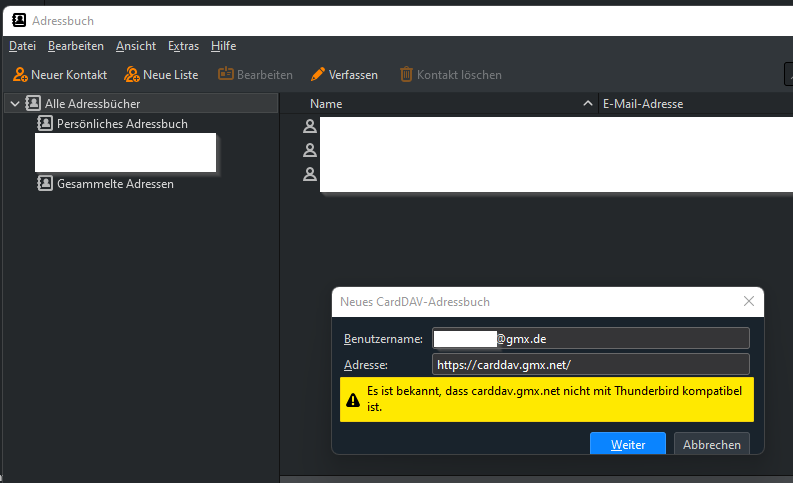The width and height of the screenshot is (793, 483).
Task: Open the Ansicht menu
Action: click(x=136, y=46)
